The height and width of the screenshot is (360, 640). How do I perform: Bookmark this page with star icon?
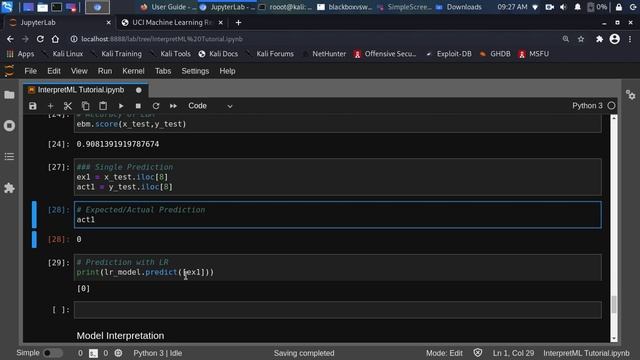click(581, 39)
